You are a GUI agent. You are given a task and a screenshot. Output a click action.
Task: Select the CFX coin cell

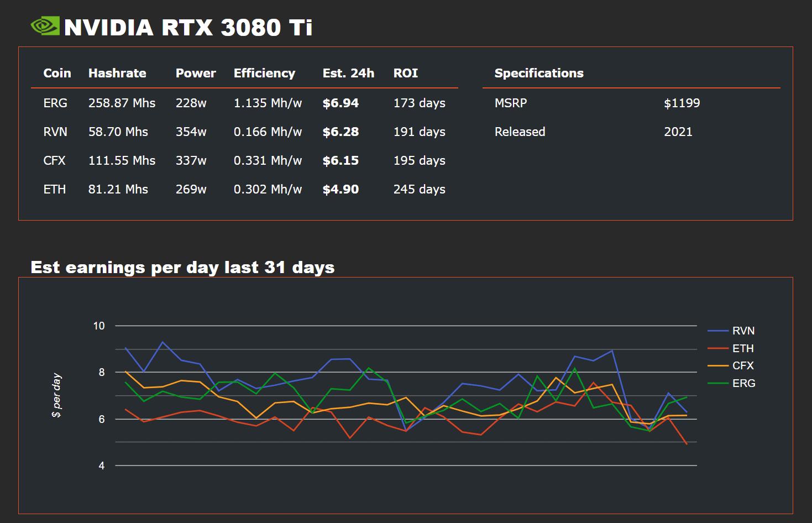coord(54,160)
